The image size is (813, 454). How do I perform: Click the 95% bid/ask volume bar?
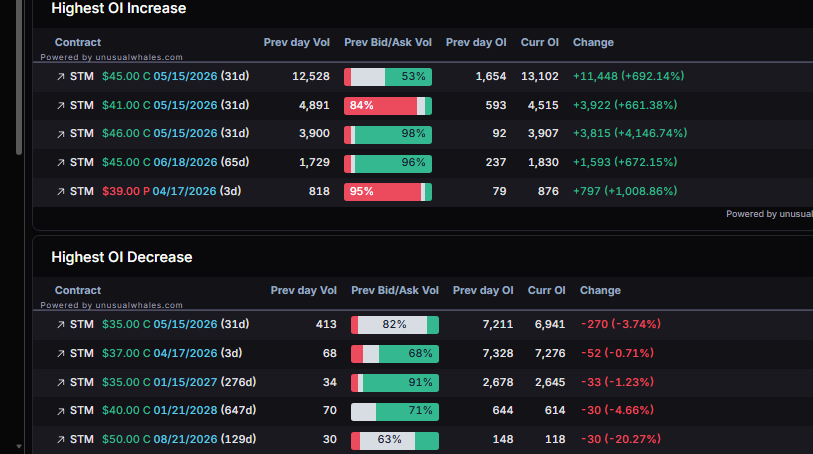pos(388,192)
